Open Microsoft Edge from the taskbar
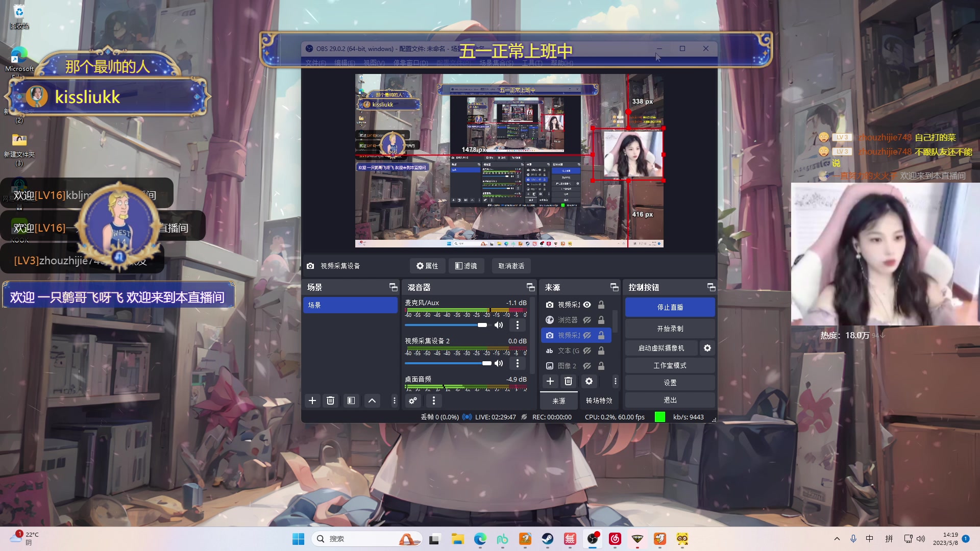The width and height of the screenshot is (980, 551). 480,539
